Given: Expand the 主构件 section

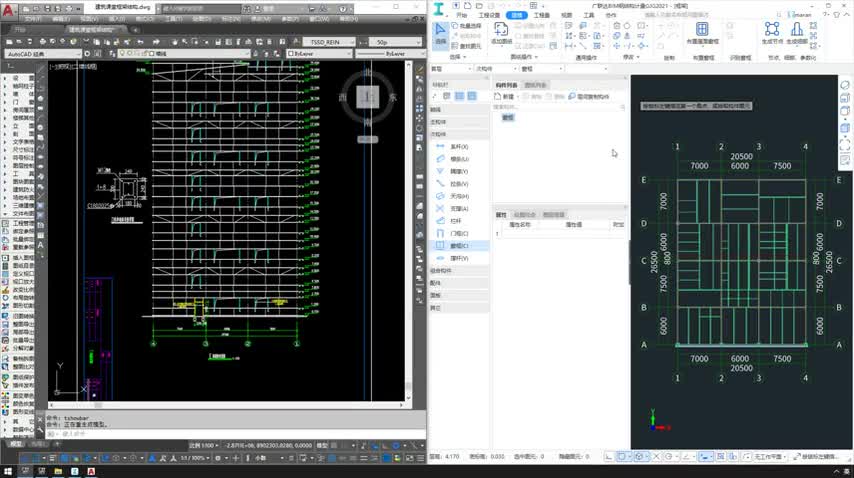Looking at the screenshot, I should (438, 121).
